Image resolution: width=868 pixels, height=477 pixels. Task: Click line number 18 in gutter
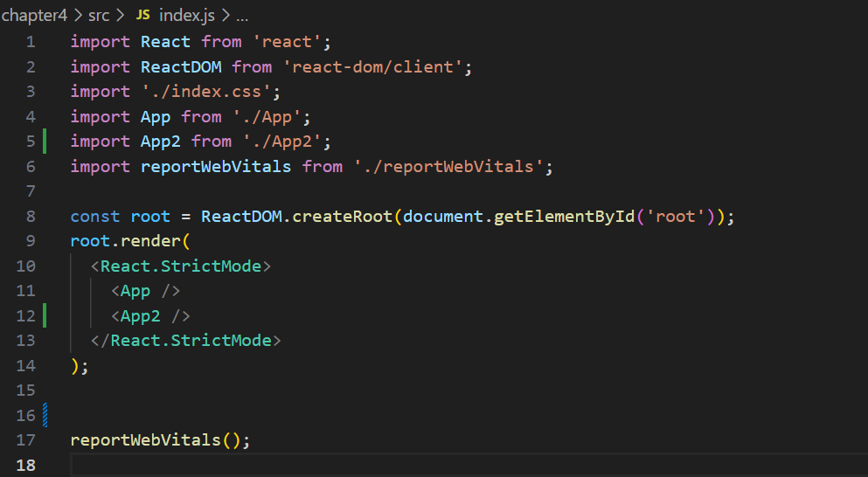point(25,466)
